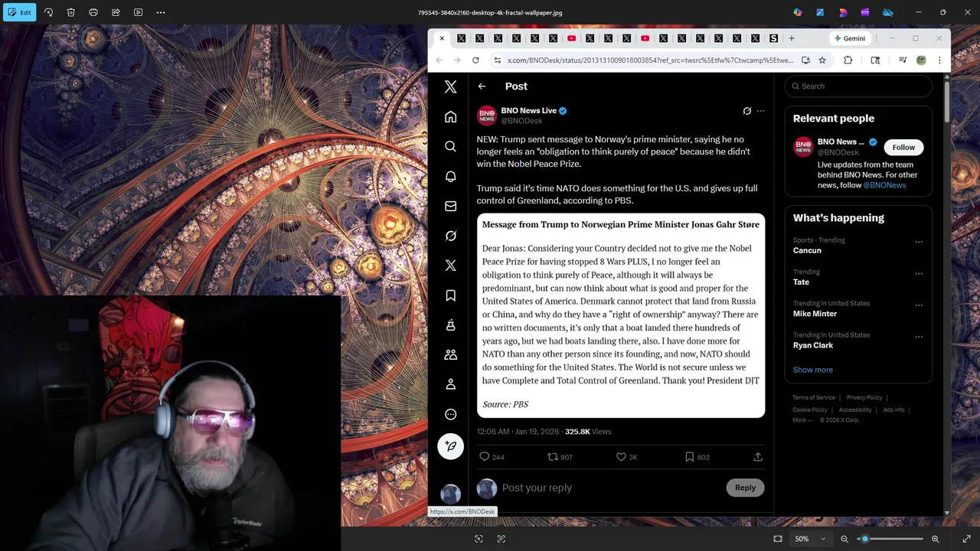Click the Gemini button in Chrome
Viewport: 980px width, 551px height.
click(850, 38)
